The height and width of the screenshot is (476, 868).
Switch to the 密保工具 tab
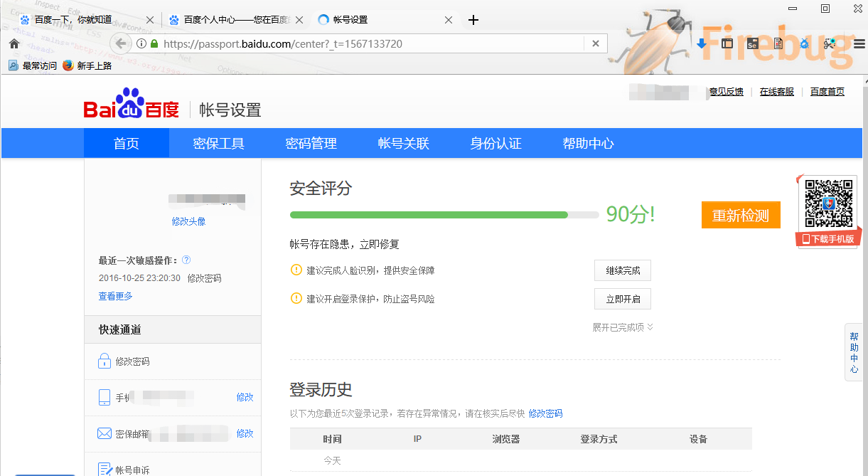(220, 142)
